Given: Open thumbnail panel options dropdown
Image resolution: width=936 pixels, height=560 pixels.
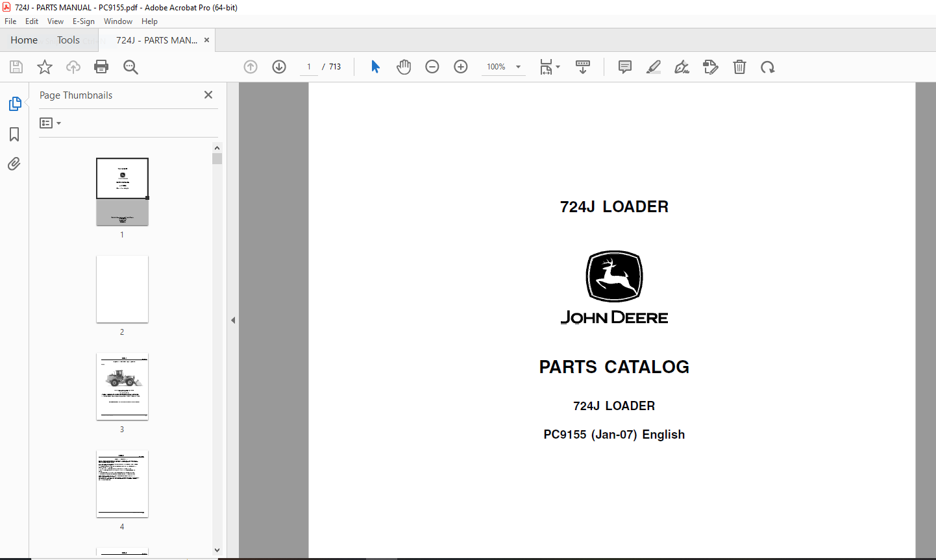Looking at the screenshot, I should coord(50,123).
